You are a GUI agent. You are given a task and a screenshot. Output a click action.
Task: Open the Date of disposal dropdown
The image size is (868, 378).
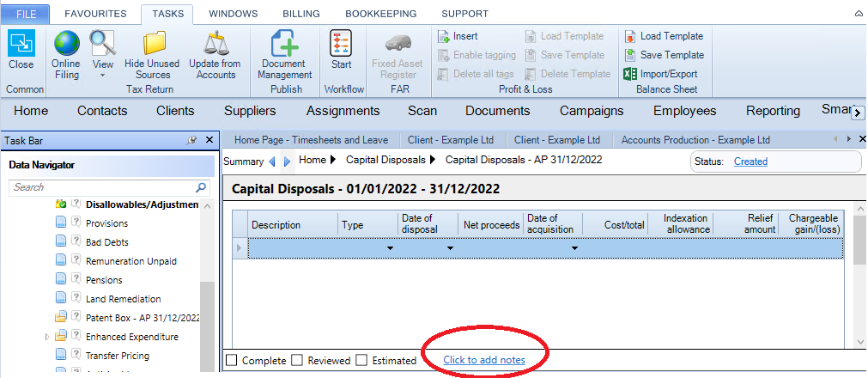point(450,248)
